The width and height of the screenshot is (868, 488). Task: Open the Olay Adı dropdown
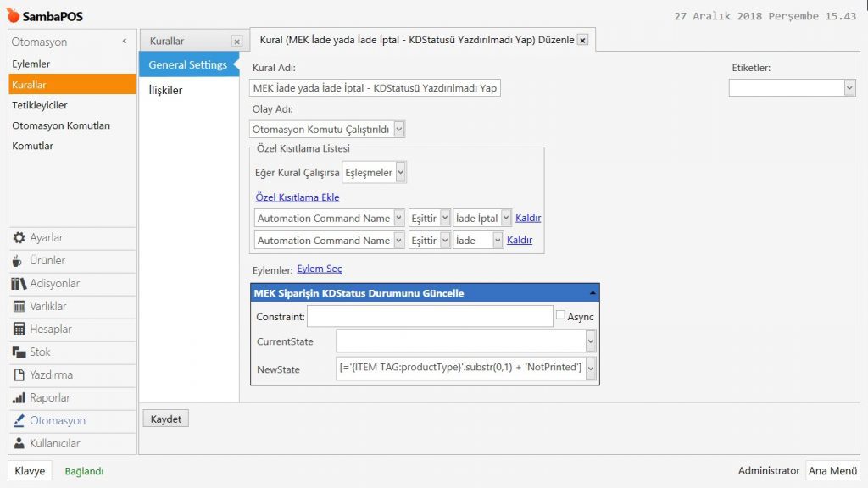pos(399,130)
